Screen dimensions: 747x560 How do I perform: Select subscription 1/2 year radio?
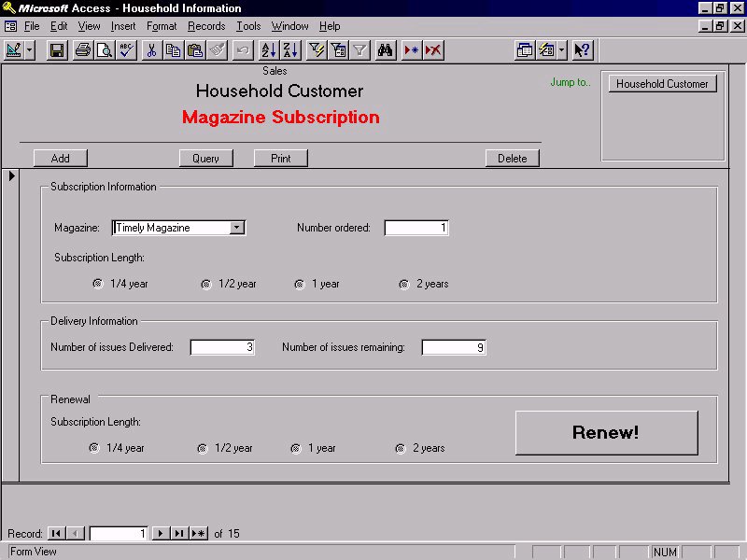click(205, 285)
